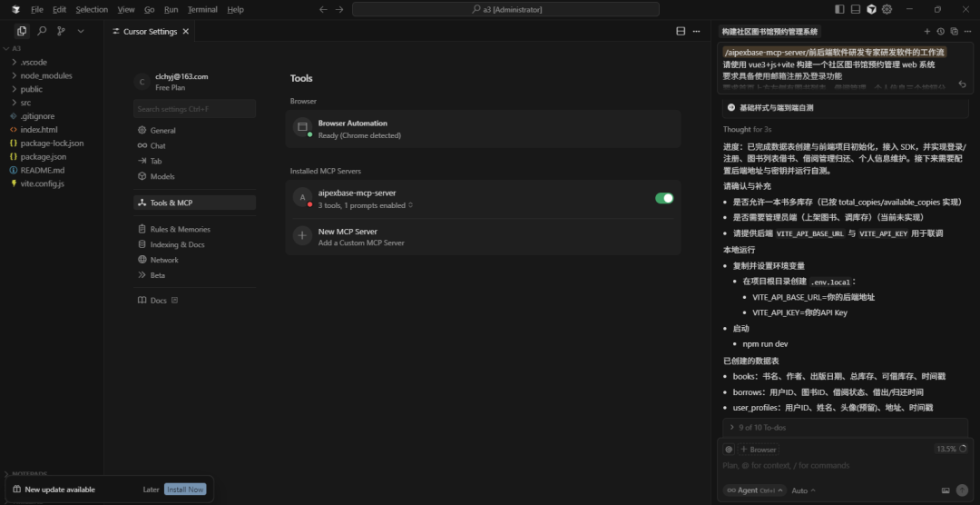Open Beta settings section
Image resolution: width=980 pixels, height=505 pixels.
[x=194, y=274]
